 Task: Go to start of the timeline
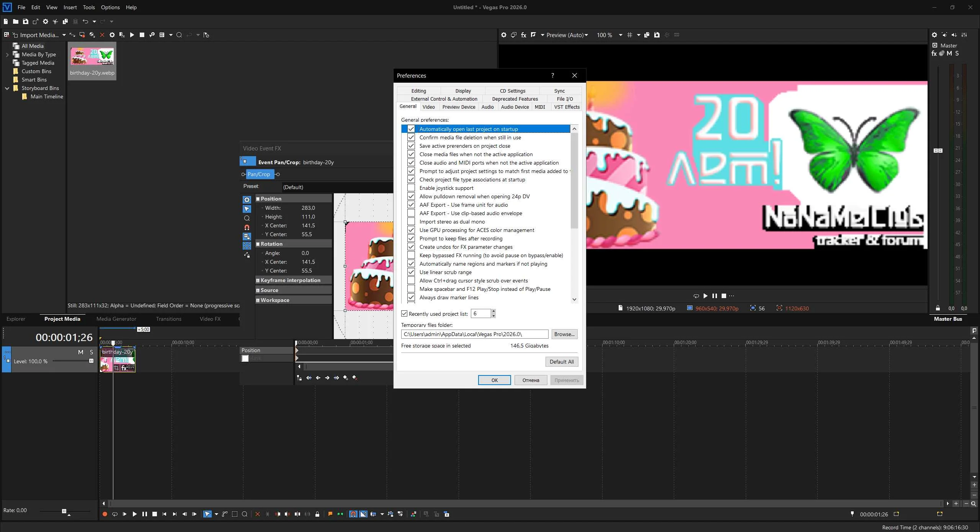click(165, 514)
